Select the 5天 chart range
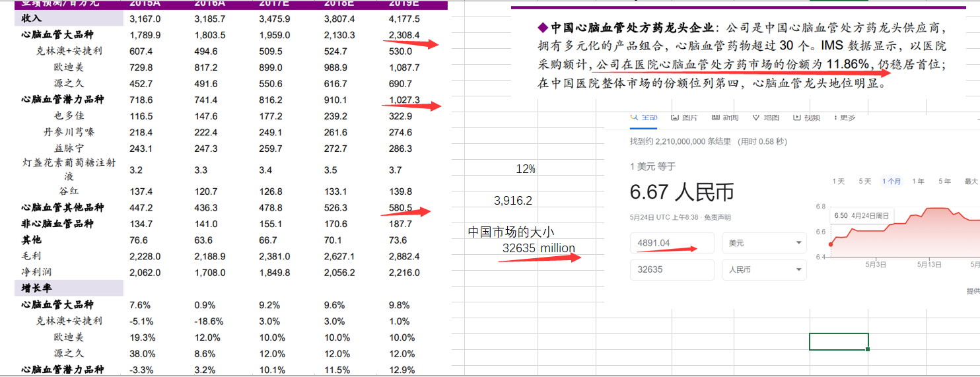 864,181
